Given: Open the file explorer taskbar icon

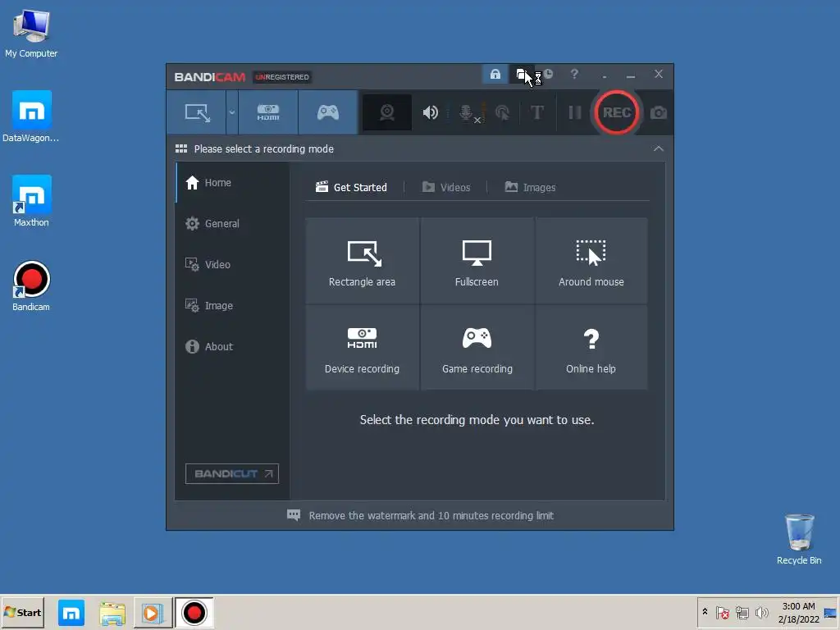Looking at the screenshot, I should click(x=112, y=613).
